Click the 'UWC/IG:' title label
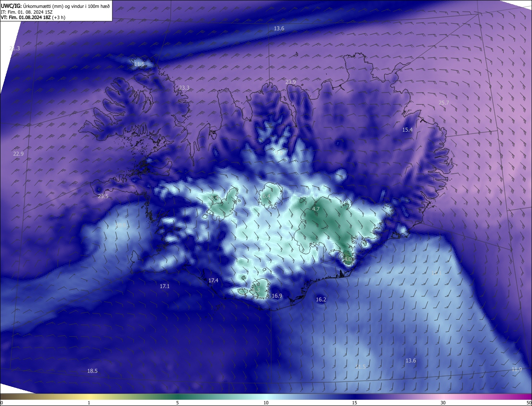Viewport: 532px width, 406px height. (x=11, y=6)
